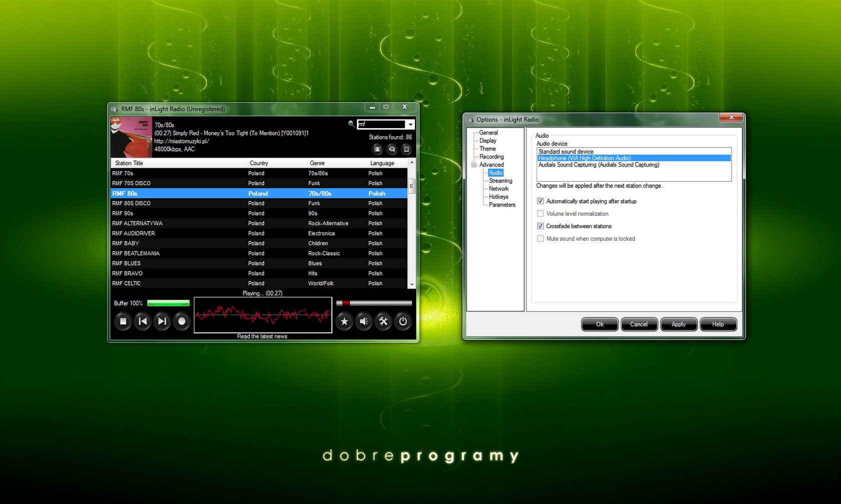Viewport: 841px width, 504px height.
Task: Choose Headphone VIA High Definition Audio
Action: (x=634, y=158)
